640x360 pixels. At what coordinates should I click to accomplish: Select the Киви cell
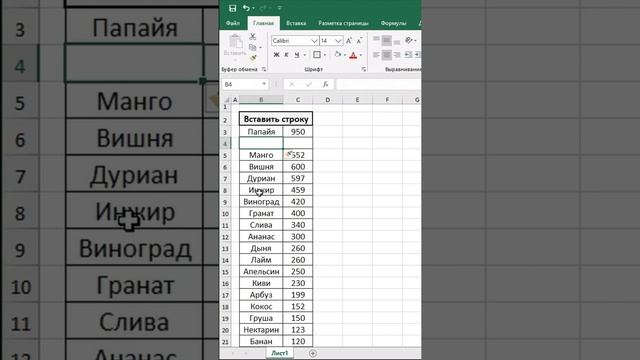tap(261, 283)
